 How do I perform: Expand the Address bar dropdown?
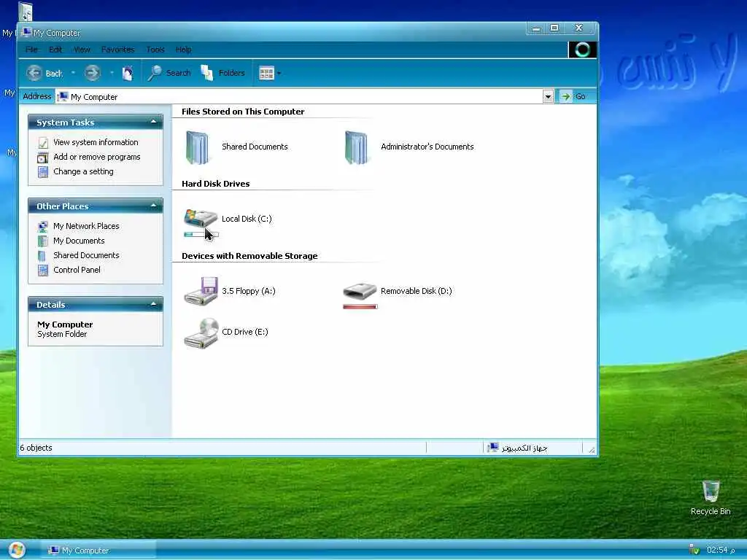click(548, 97)
